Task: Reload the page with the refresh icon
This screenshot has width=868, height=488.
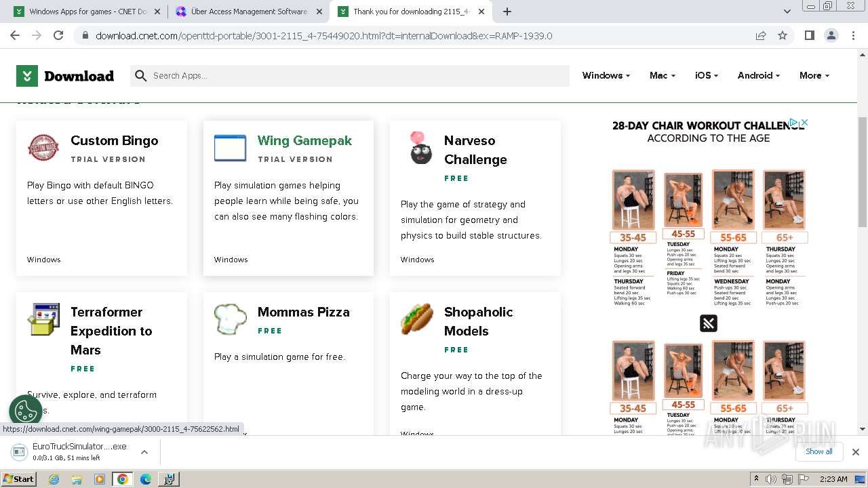Action: click(58, 35)
